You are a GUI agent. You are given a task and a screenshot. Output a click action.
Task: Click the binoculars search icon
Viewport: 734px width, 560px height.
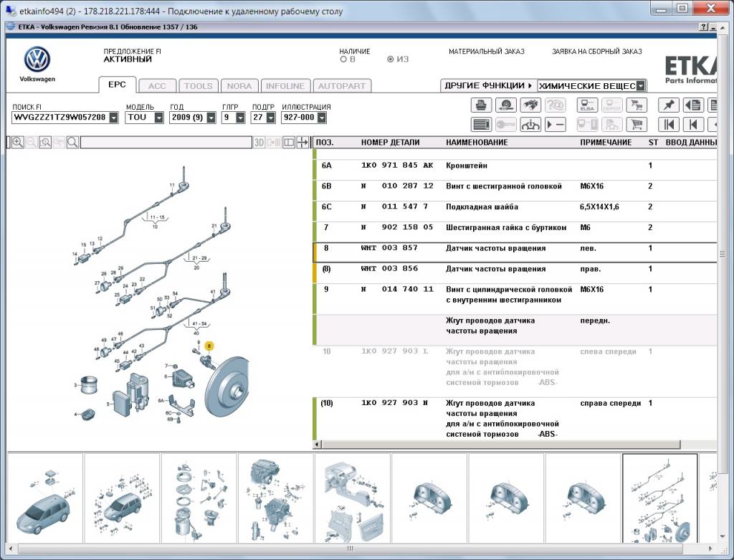(530, 105)
